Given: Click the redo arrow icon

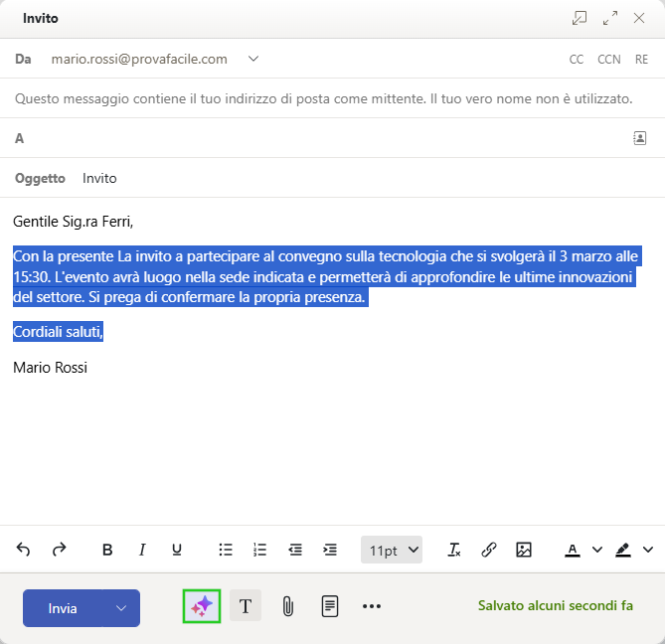Looking at the screenshot, I should 59,550.
